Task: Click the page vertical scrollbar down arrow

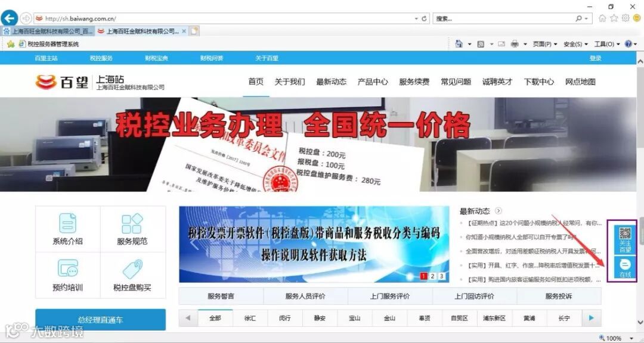Action: pos(640,322)
